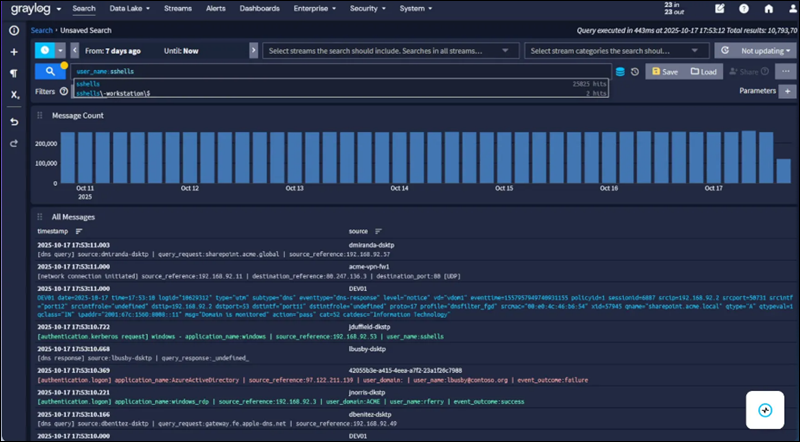Open the three-dots more actions button

click(786, 71)
